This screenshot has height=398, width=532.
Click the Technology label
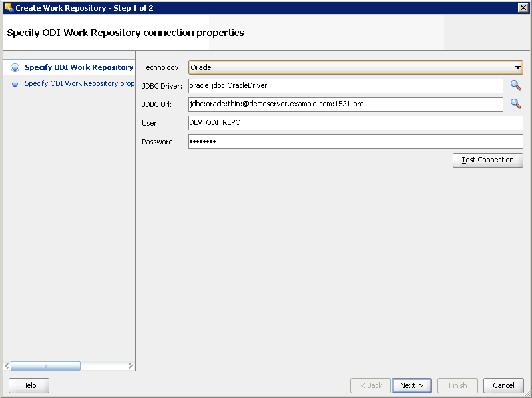pyautogui.click(x=162, y=67)
